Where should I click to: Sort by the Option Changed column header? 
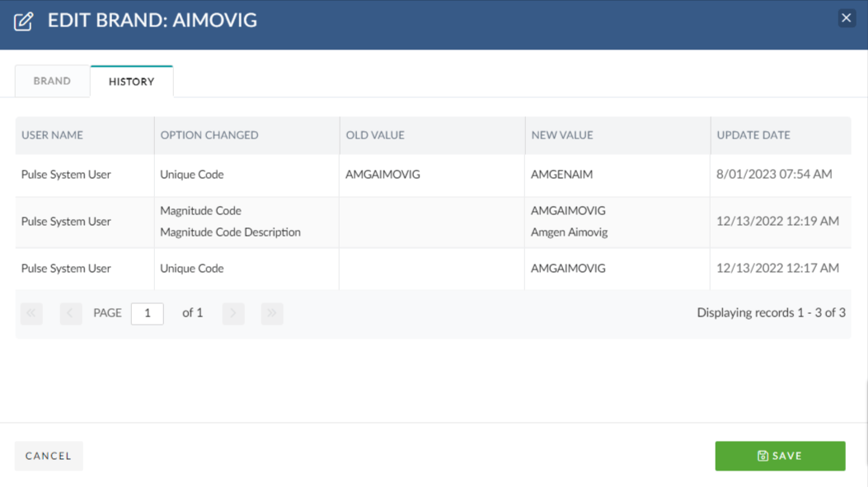point(247,135)
